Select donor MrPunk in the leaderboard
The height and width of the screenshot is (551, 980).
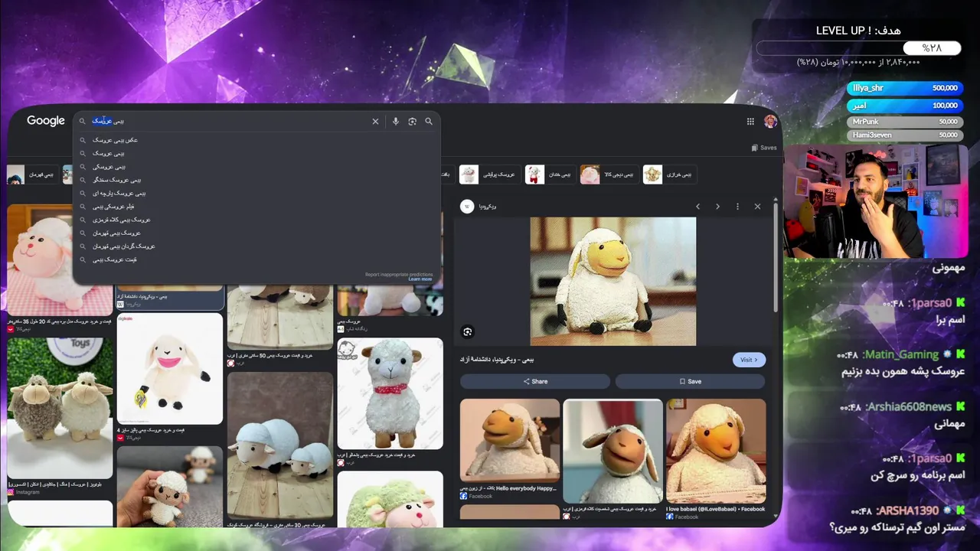click(904, 121)
